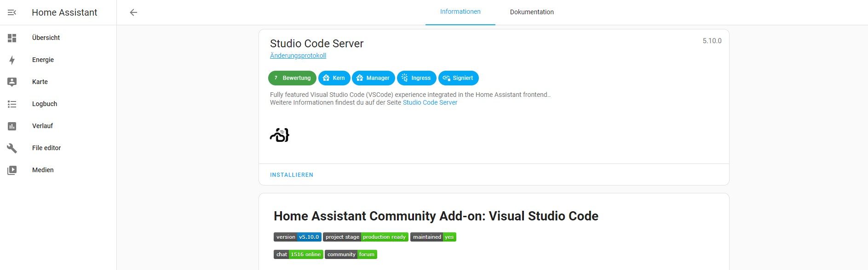Click the File editor wrench icon
868x270 pixels.
point(12,148)
